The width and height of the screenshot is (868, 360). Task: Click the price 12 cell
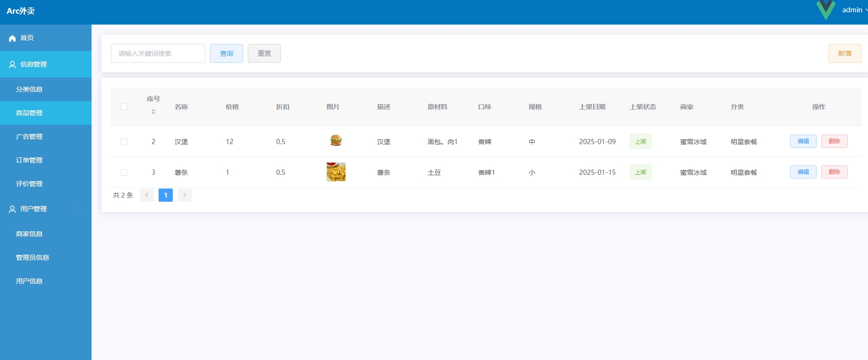tap(229, 142)
